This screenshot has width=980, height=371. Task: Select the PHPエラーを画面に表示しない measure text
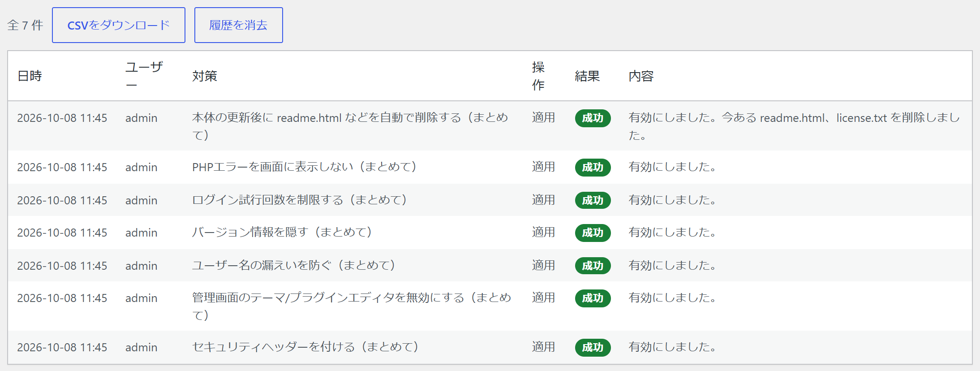(305, 167)
